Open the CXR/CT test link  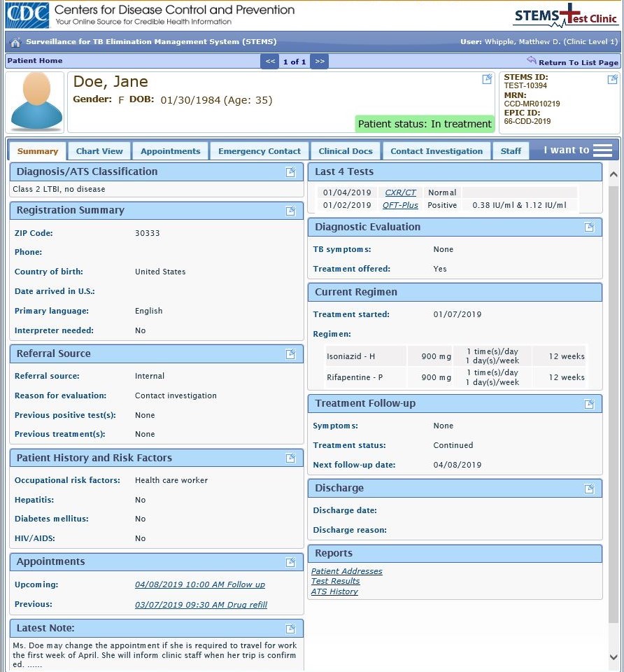coord(400,192)
